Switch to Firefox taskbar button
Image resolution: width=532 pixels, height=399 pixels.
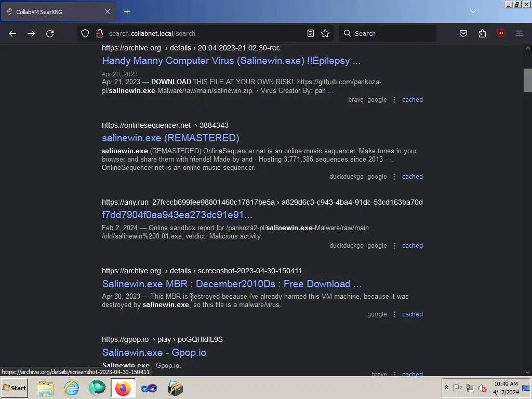click(123, 389)
